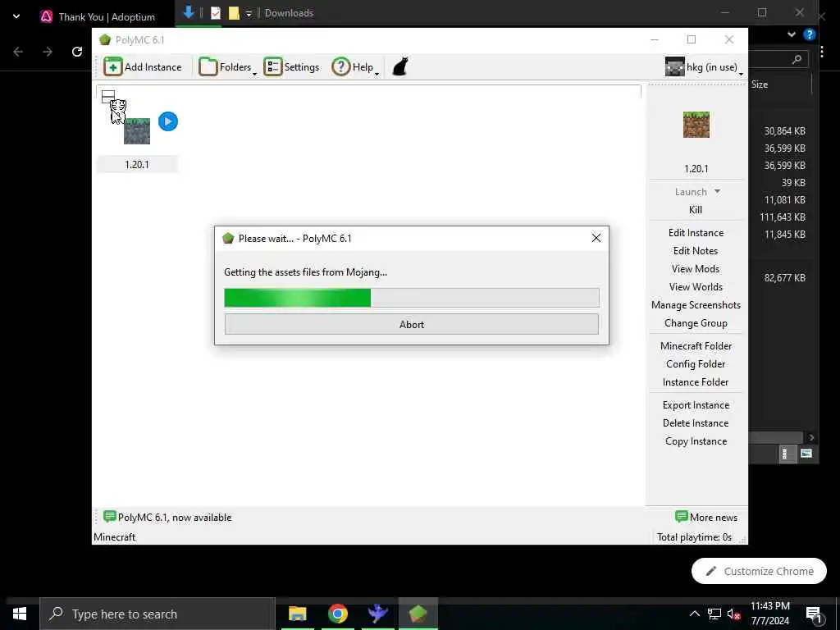
Task: Click the Explorer help question mark icon
Action: [809, 34]
